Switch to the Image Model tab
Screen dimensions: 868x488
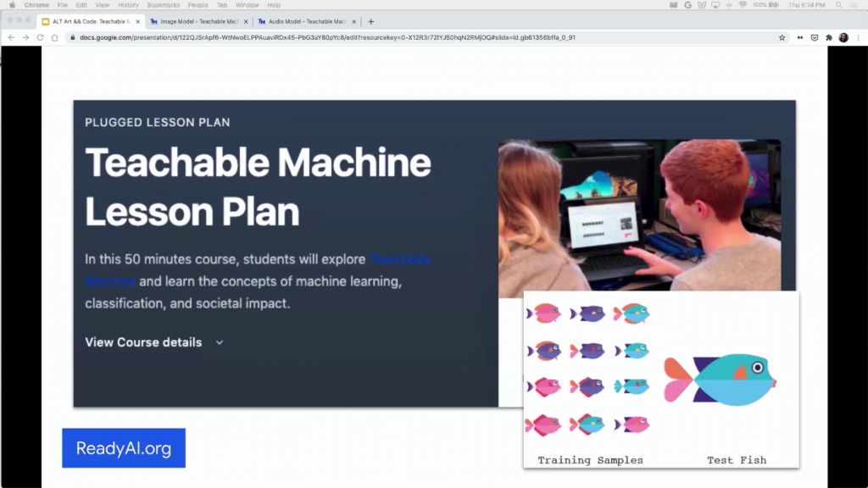198,21
